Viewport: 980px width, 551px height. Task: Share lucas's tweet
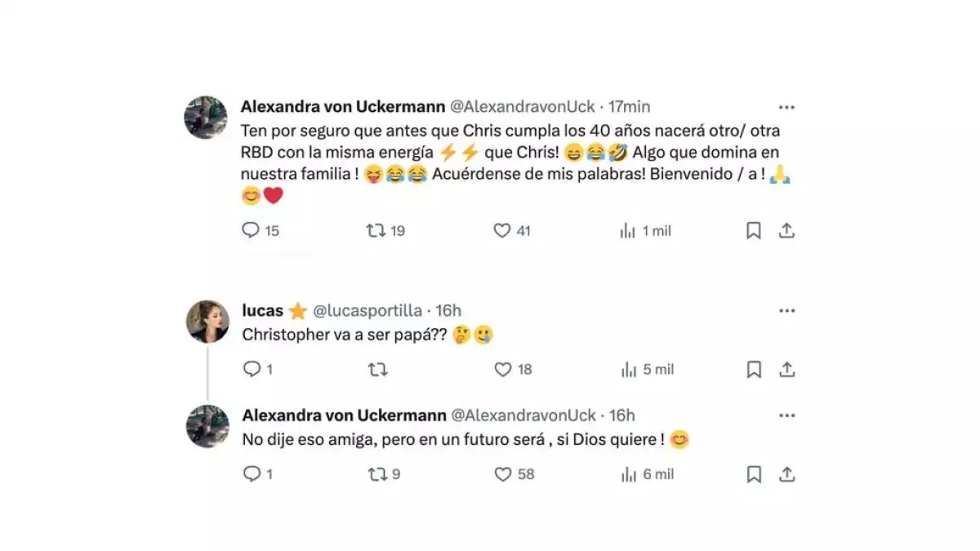[787, 369]
